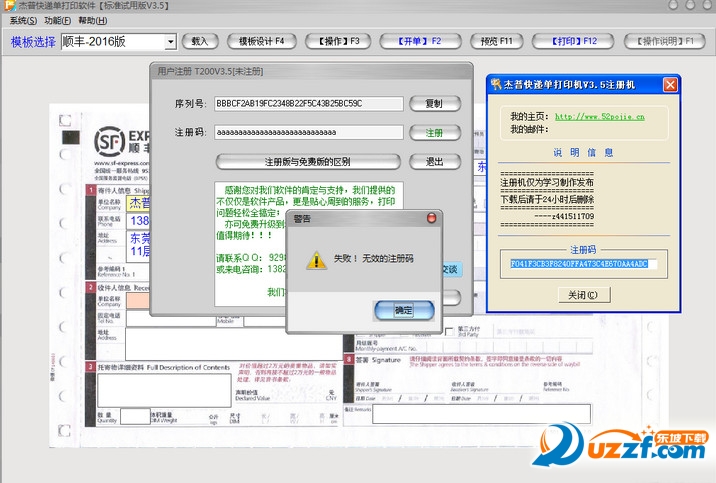Image resolution: width=716 pixels, height=483 pixels.
Task: Open the 52pojie homepage link
Action: click(600, 116)
